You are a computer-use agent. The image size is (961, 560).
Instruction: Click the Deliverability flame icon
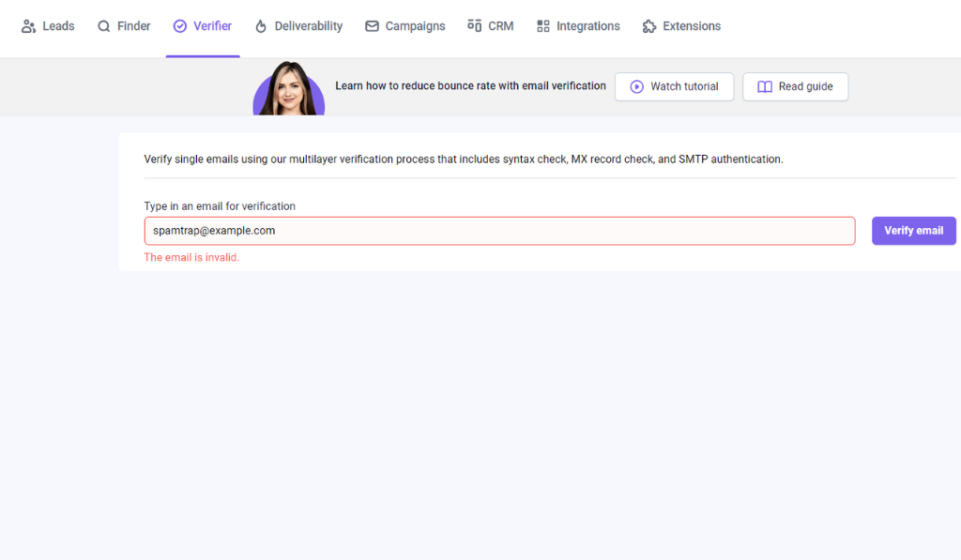261,26
